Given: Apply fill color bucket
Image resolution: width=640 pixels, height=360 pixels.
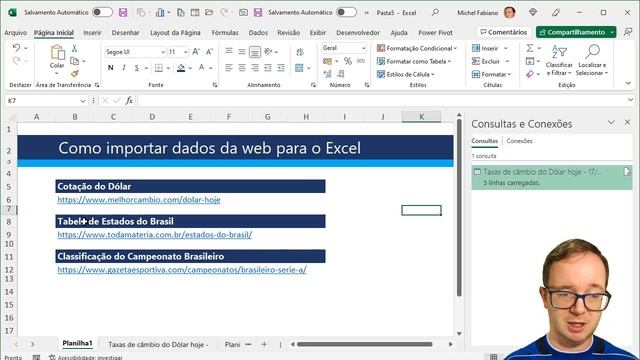Looking at the screenshot, I should coord(181,68).
